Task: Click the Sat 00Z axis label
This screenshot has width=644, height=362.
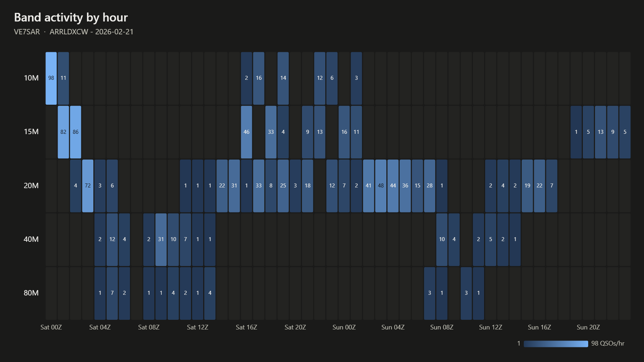Action: pos(51,327)
